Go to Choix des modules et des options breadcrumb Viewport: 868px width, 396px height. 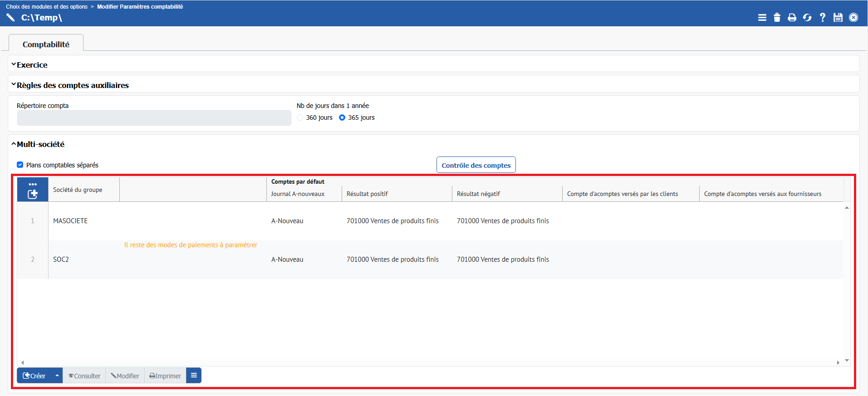[47, 7]
